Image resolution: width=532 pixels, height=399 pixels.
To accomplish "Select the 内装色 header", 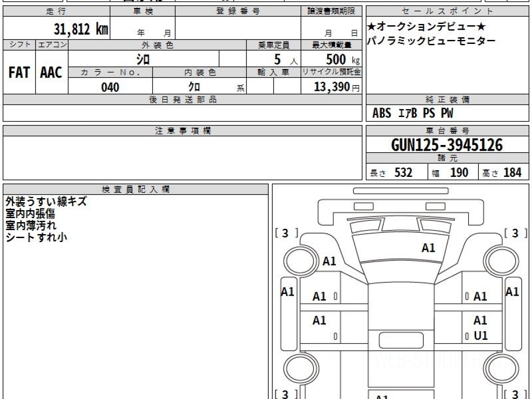I will [x=199, y=73].
